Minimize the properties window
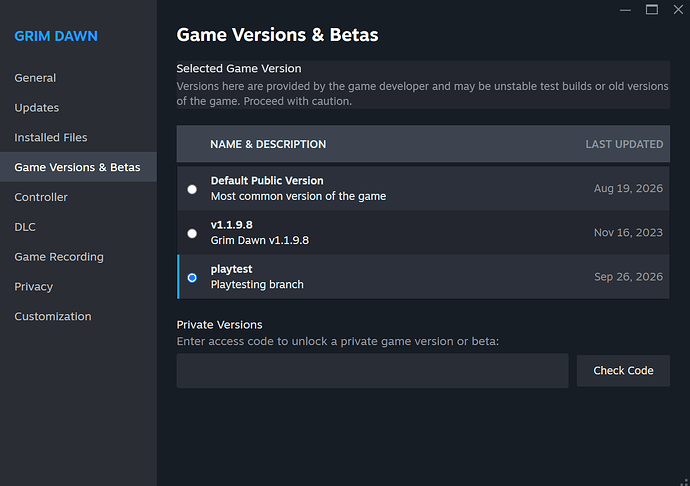The height and width of the screenshot is (486, 690). pyautogui.click(x=625, y=10)
